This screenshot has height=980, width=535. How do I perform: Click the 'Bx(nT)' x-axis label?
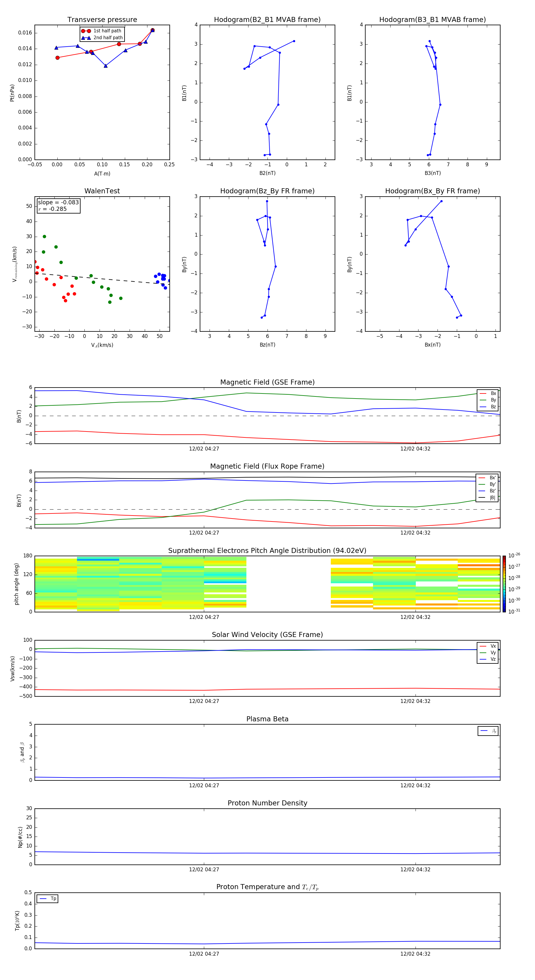[x=432, y=345]
